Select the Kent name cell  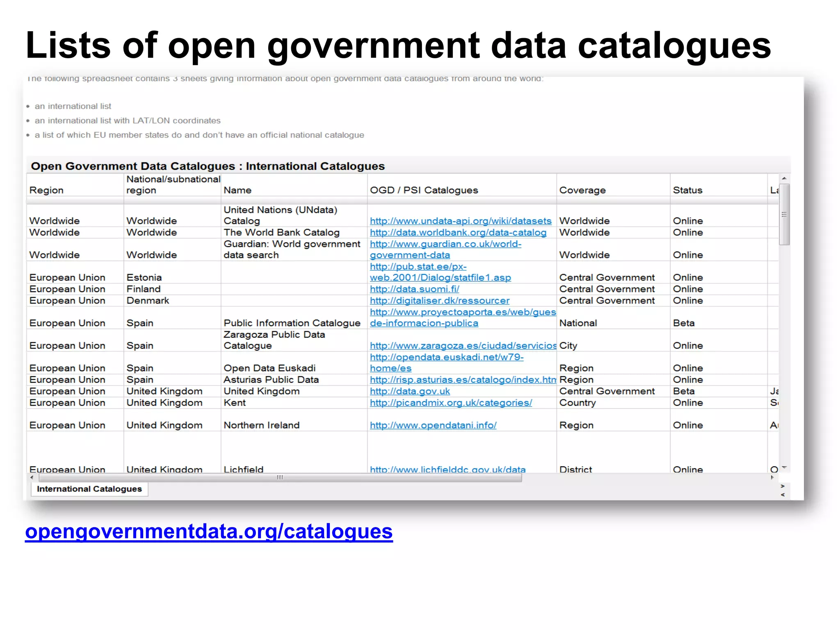click(x=294, y=402)
